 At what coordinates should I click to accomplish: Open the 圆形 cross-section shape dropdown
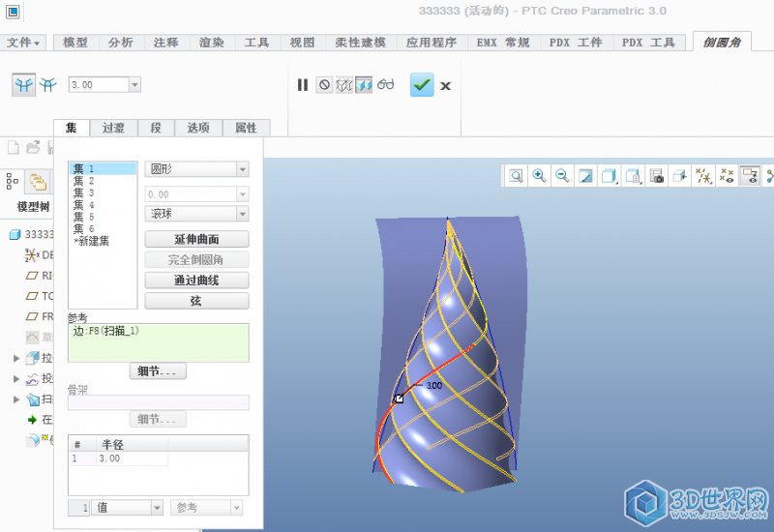pos(243,169)
